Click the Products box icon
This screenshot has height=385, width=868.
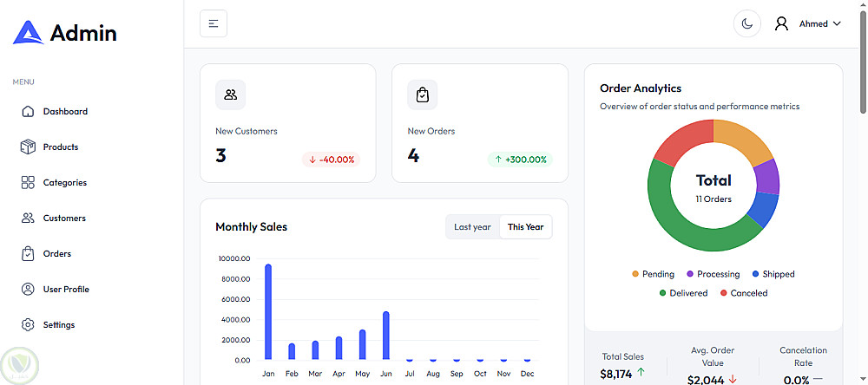(x=28, y=147)
